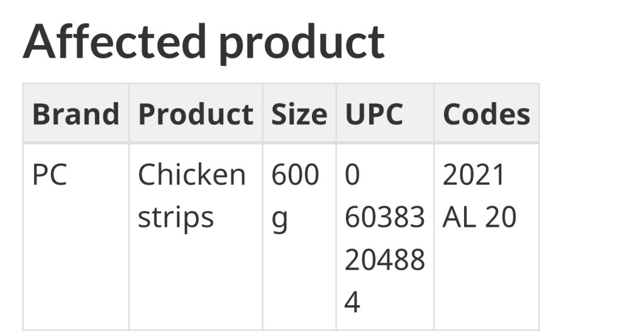
Task: Select the PC brand cell
Action: tap(49, 175)
